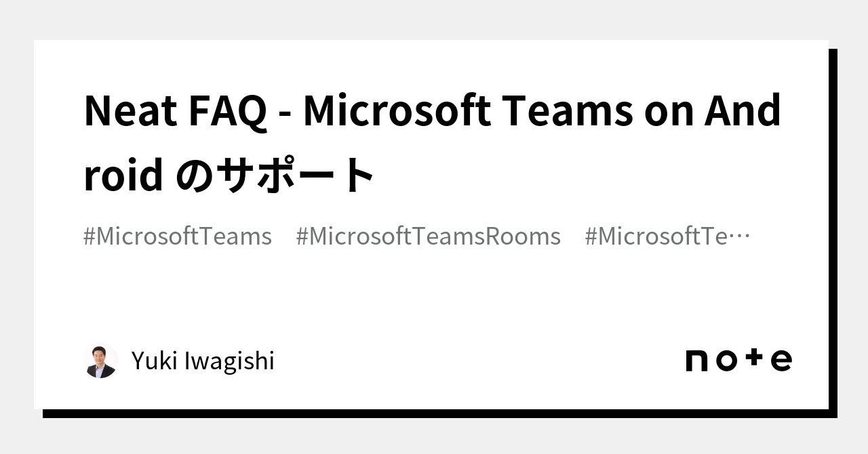This screenshot has width=868, height=454.
Task: Open the #MicrosoftTeams hashtag
Action: click(x=178, y=236)
